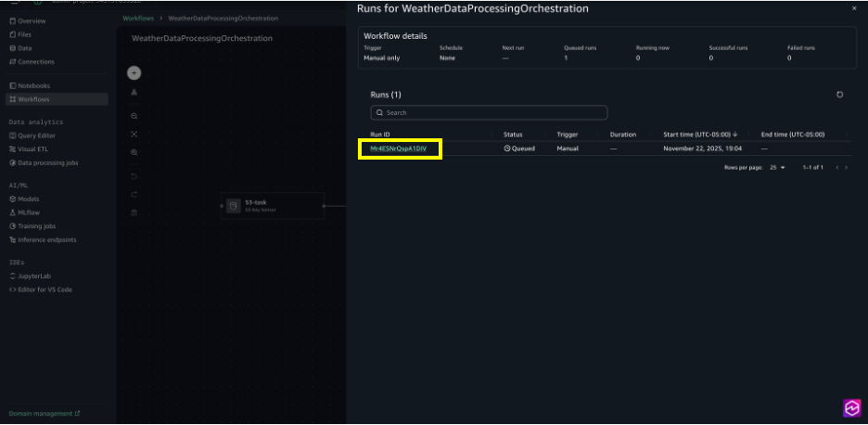Open the rows per page dropdown
The width and height of the screenshot is (868, 425).
pos(776,167)
